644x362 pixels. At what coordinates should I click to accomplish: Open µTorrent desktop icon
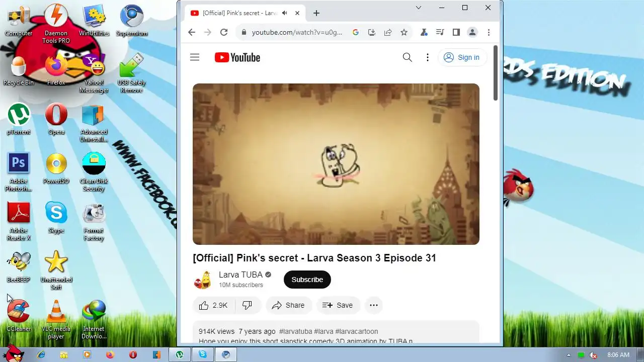click(19, 120)
